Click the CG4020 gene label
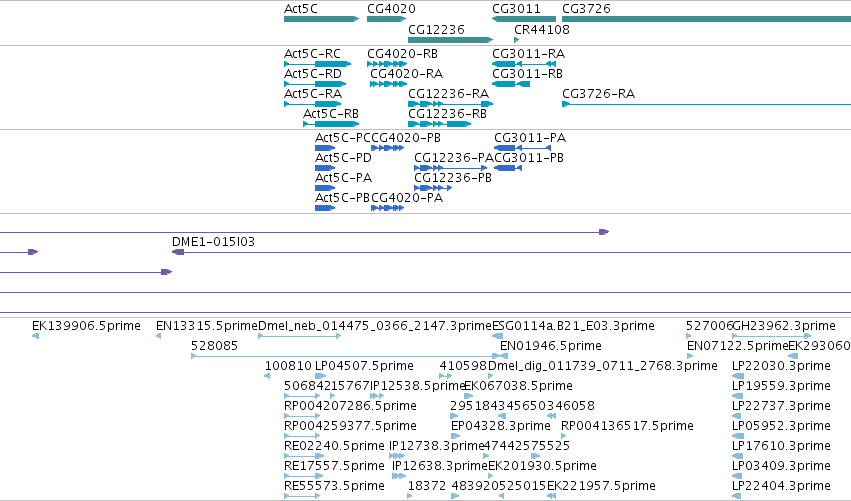 [x=391, y=9]
